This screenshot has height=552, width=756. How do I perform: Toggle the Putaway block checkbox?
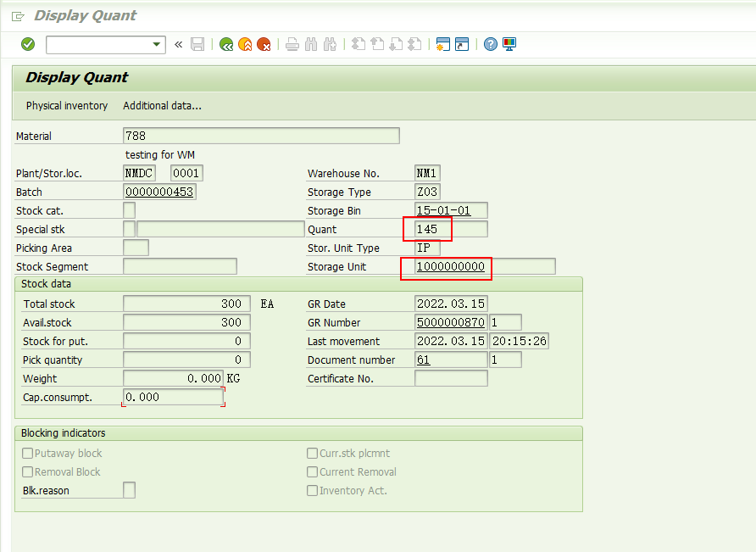tap(28, 454)
